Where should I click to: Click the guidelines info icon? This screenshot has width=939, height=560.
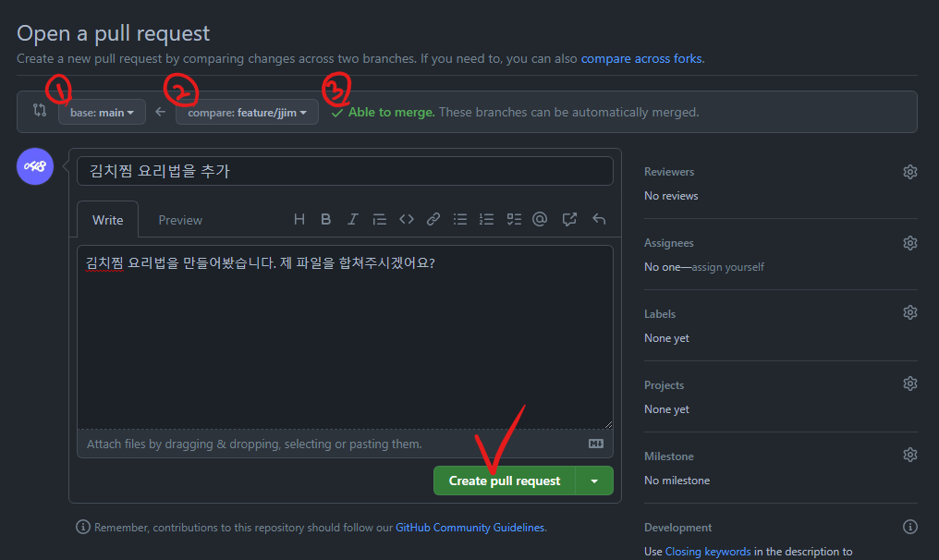click(x=83, y=527)
